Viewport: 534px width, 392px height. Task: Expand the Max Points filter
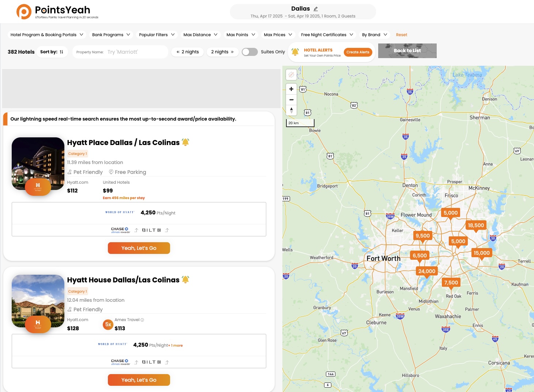[x=240, y=35]
